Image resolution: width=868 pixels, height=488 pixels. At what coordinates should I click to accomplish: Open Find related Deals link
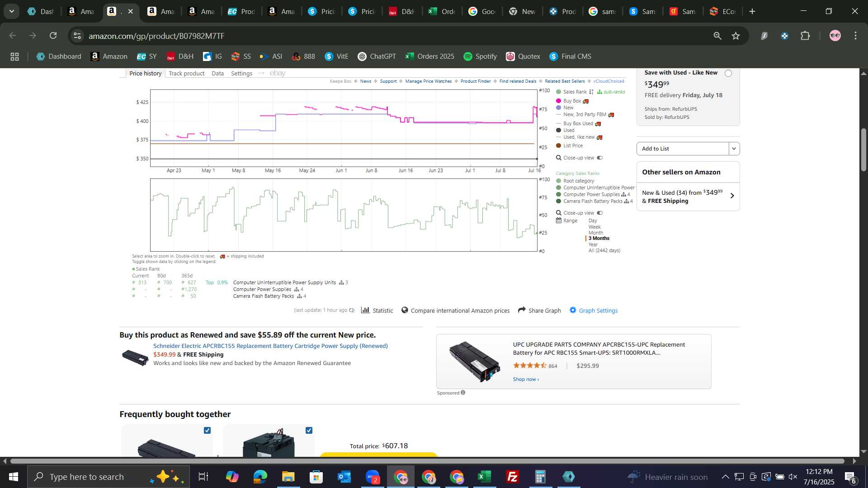tap(518, 81)
